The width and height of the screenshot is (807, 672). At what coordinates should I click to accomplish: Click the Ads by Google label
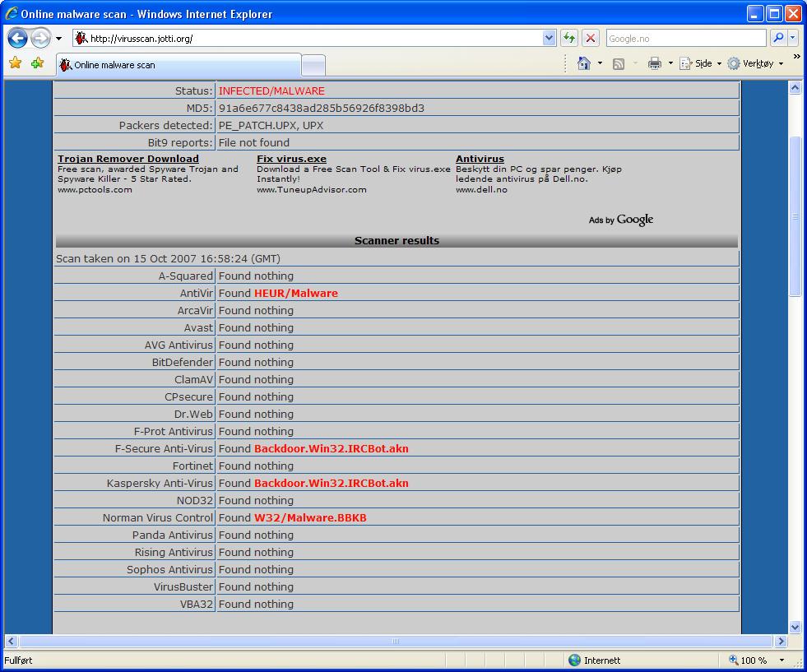coord(621,220)
